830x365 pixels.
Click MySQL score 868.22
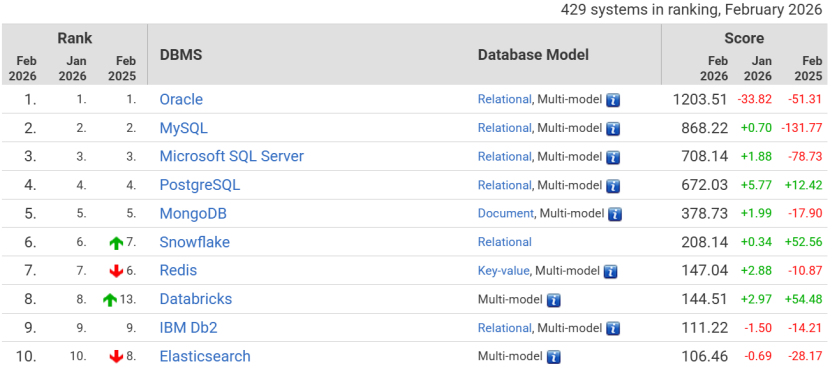(x=705, y=128)
